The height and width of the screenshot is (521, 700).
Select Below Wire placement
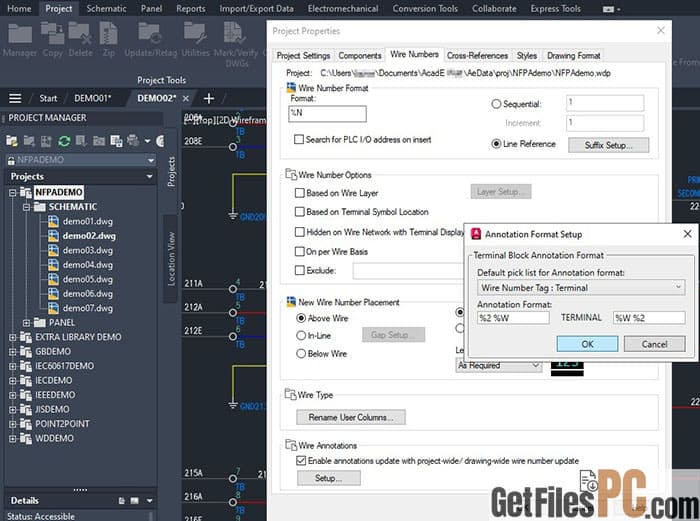click(x=301, y=354)
